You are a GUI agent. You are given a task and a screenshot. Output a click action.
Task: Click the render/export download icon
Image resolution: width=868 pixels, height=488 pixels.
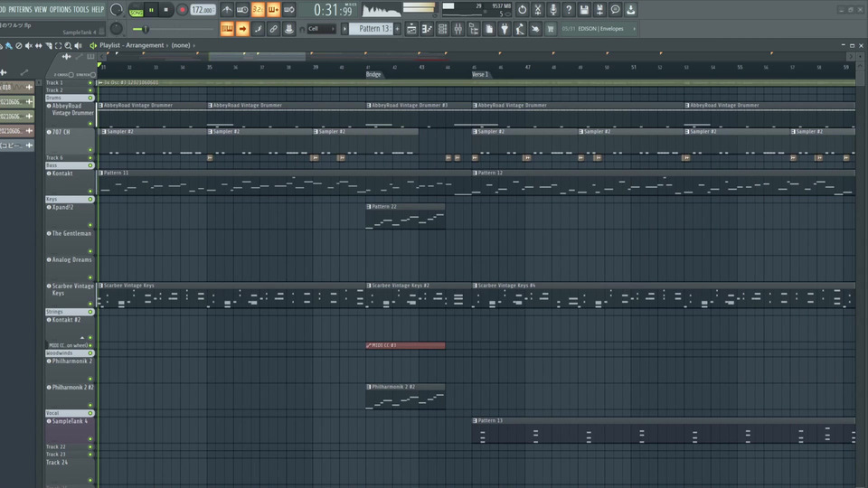pyautogui.click(x=630, y=10)
